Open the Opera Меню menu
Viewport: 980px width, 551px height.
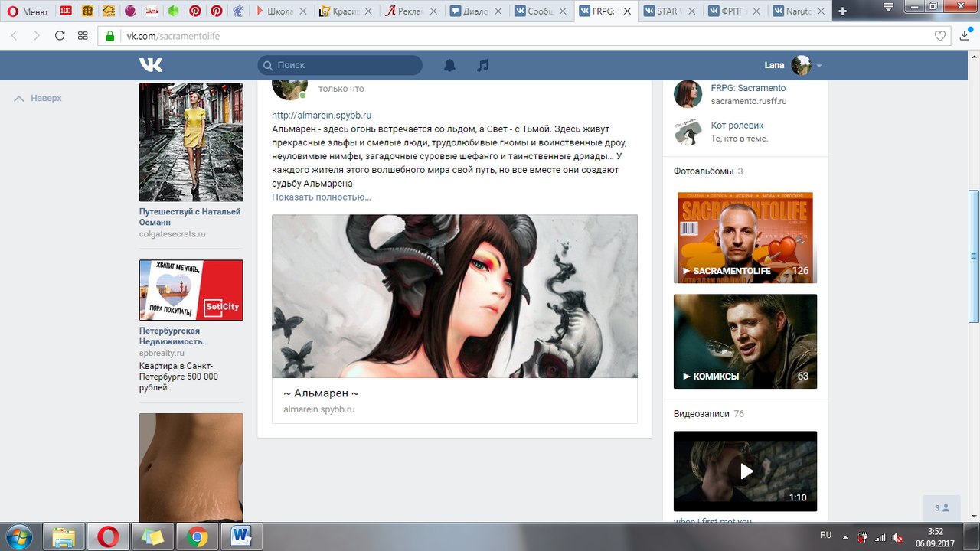[28, 11]
